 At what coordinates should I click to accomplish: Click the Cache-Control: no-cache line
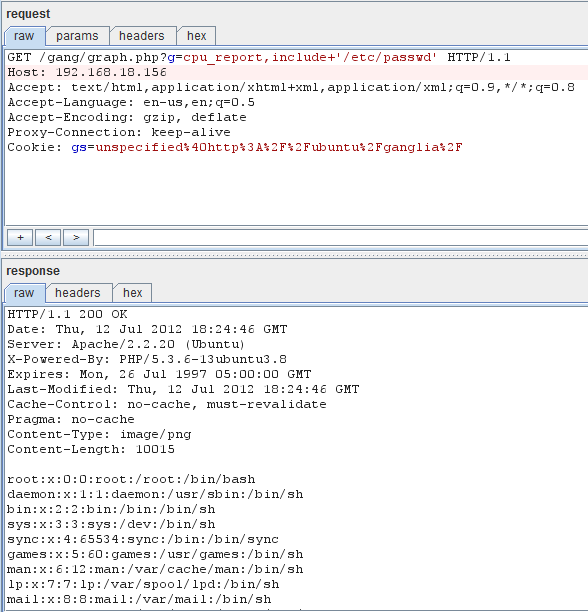pos(167,404)
